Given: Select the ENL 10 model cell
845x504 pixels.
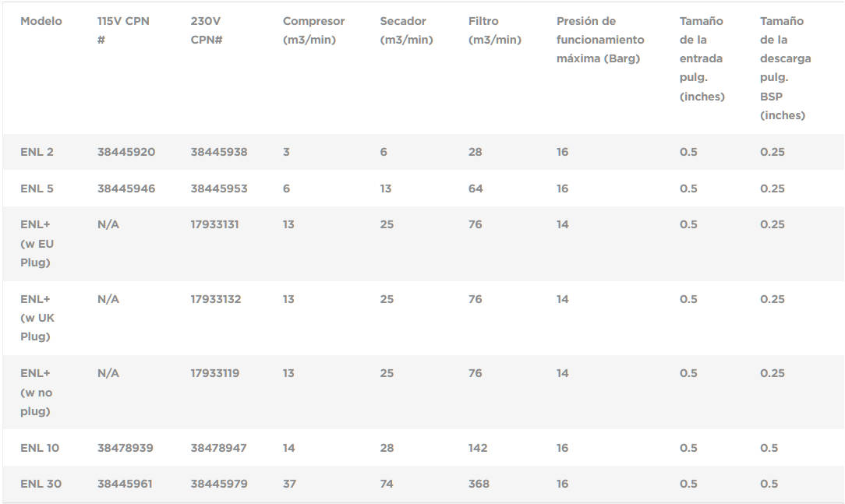Looking at the screenshot, I should tap(40, 448).
